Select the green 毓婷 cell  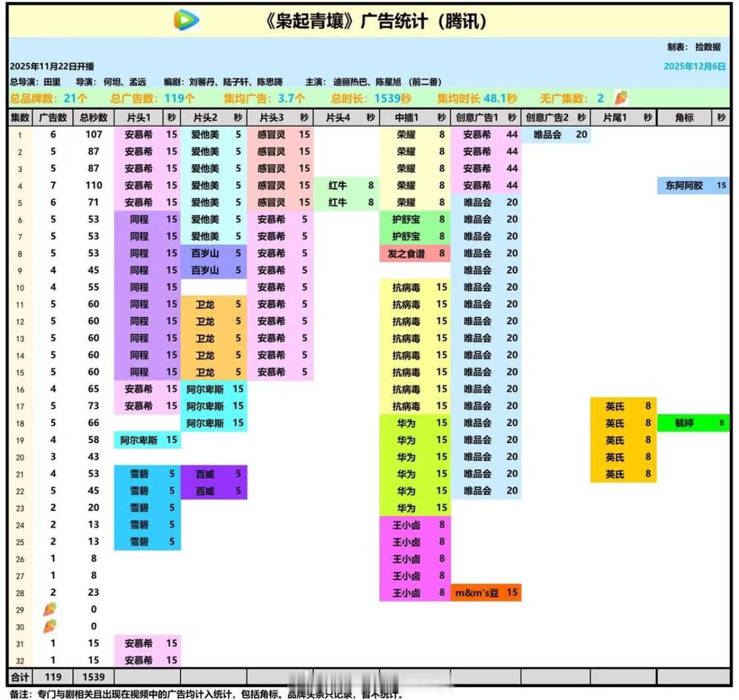(x=694, y=423)
